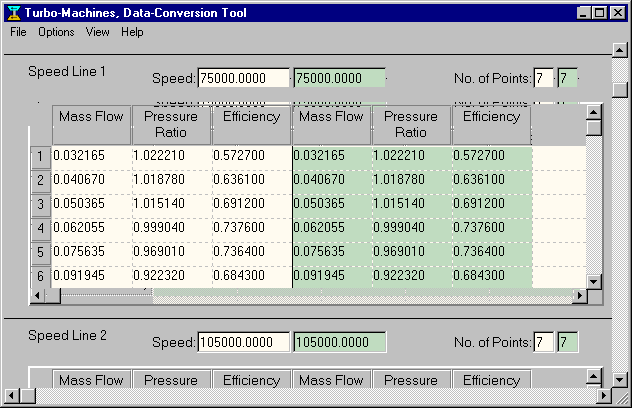
Task: Open the Help menu
Action: (132, 32)
